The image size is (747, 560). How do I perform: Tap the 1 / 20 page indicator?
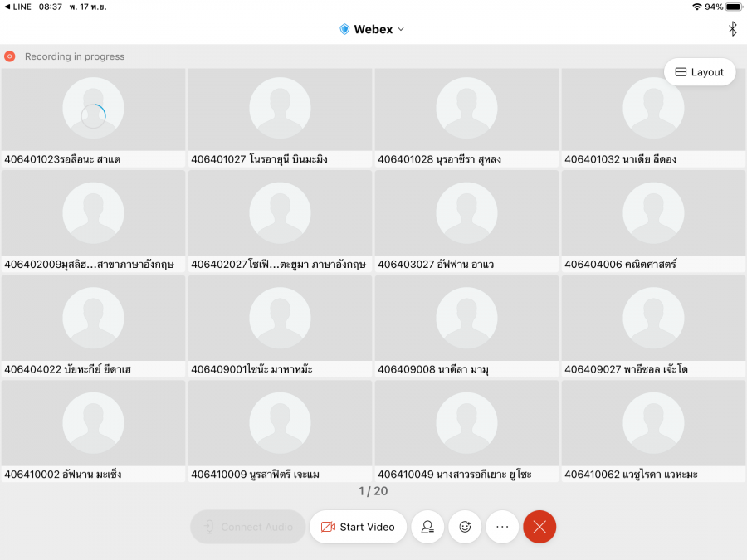coord(373,491)
